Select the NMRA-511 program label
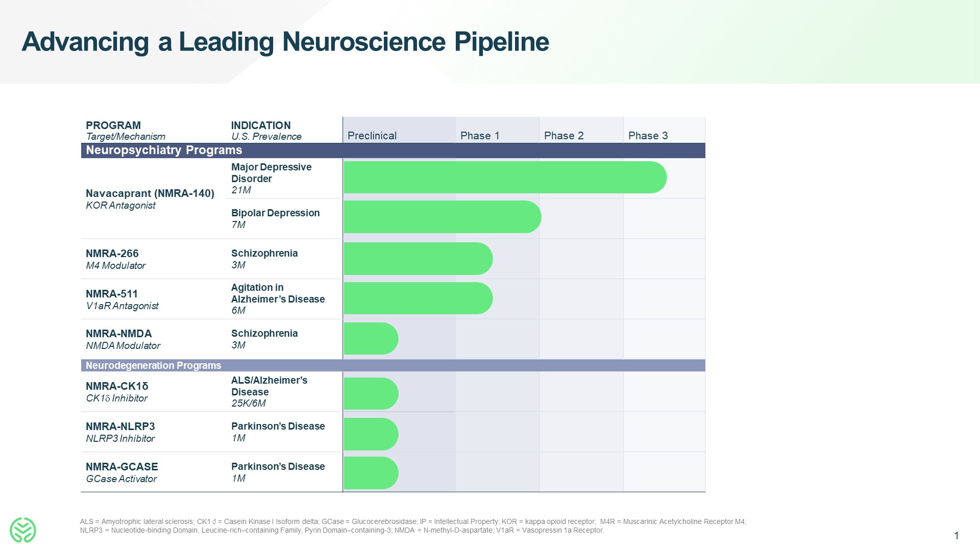980x551 pixels. click(112, 294)
